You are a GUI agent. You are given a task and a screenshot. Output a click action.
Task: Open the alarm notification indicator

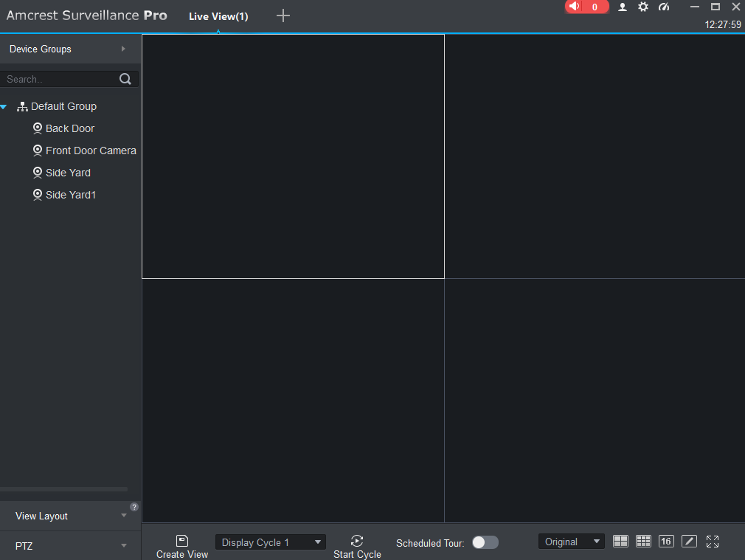(586, 7)
